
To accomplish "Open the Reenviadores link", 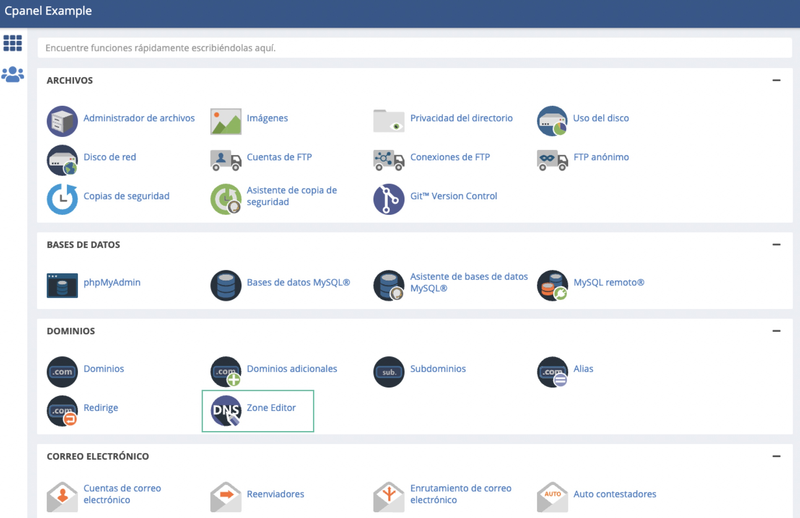I will coord(275,494).
